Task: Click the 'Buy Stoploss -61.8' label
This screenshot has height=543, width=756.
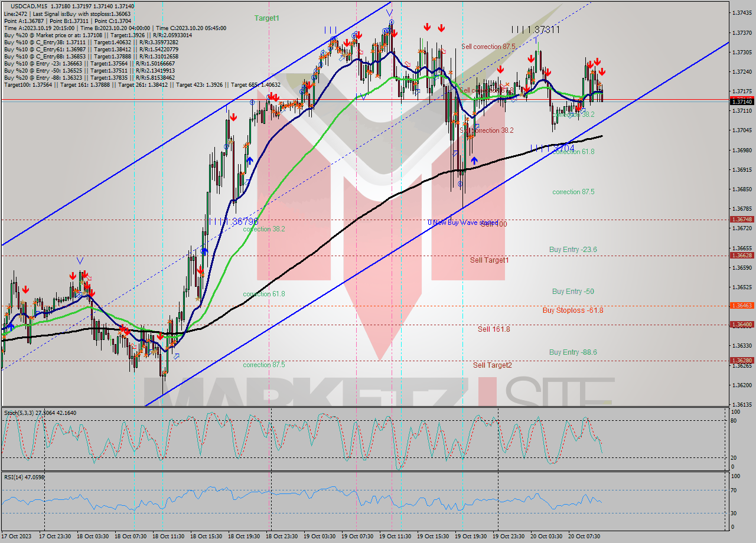Action: [x=573, y=310]
